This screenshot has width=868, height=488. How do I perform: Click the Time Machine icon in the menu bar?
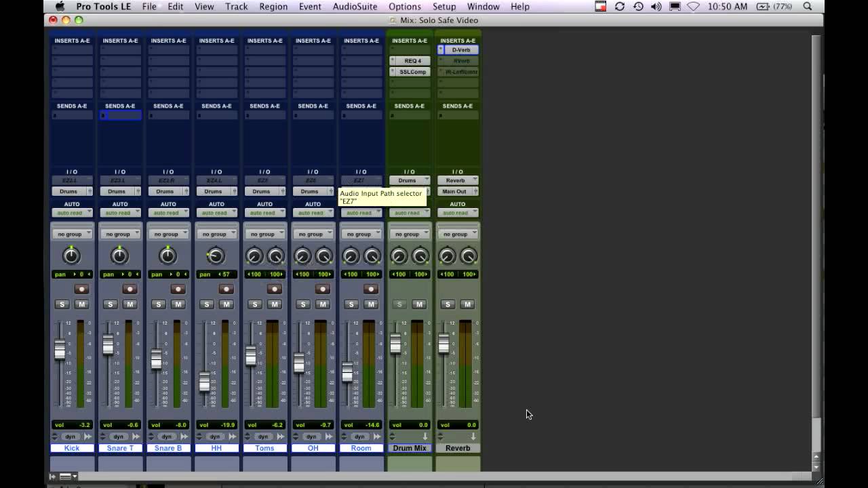pyautogui.click(x=638, y=6)
